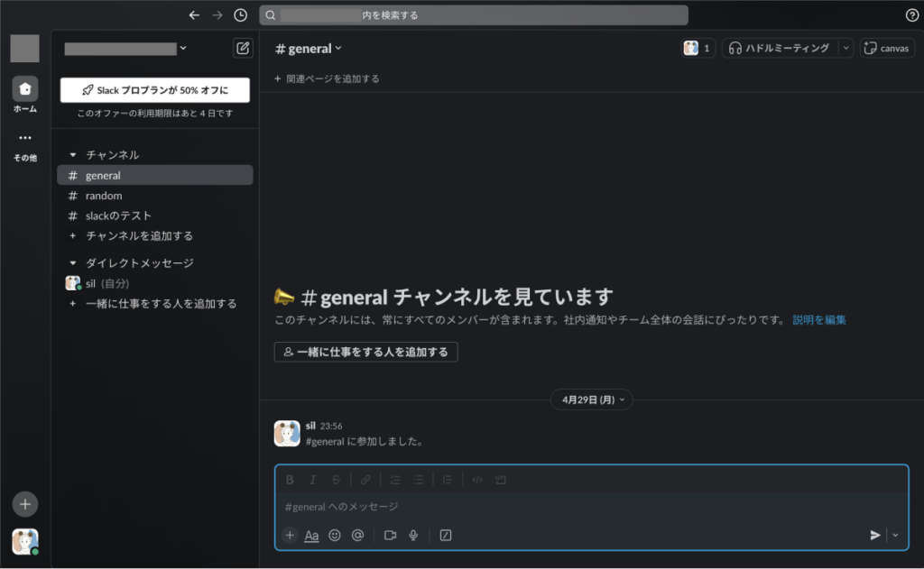Collapse the ダイレクトメッセージ section
This screenshot has width=924, height=569.
(x=73, y=263)
